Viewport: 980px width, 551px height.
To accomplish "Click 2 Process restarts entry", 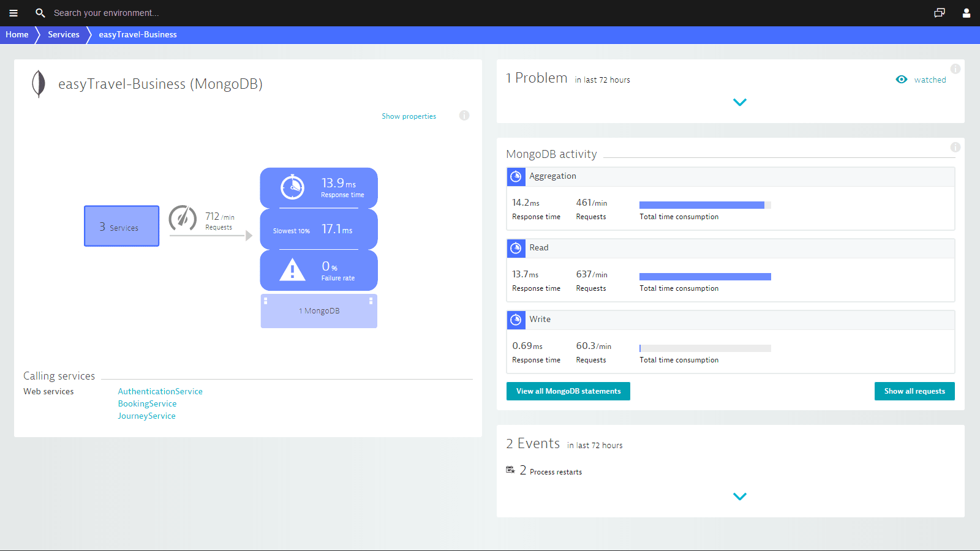I will (x=551, y=471).
